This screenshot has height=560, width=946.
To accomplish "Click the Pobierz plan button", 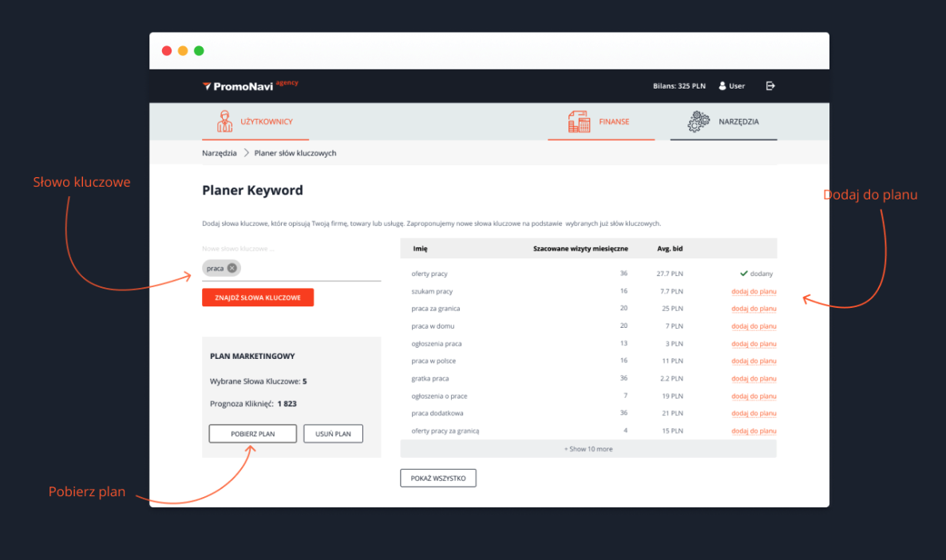I will pos(252,434).
